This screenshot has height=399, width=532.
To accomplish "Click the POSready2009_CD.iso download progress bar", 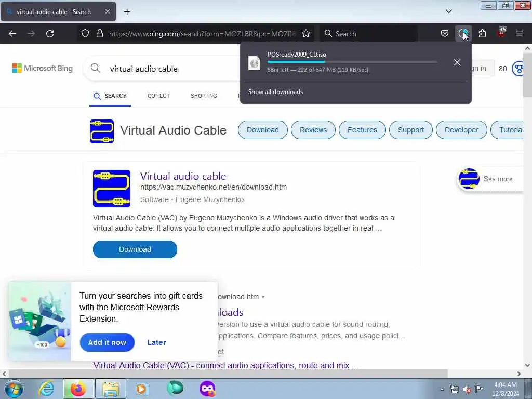I will [352, 62].
